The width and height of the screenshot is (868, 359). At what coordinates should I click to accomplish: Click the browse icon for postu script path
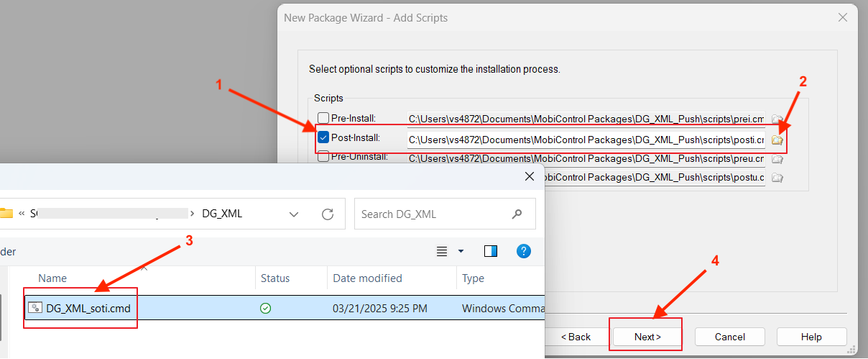tap(777, 178)
